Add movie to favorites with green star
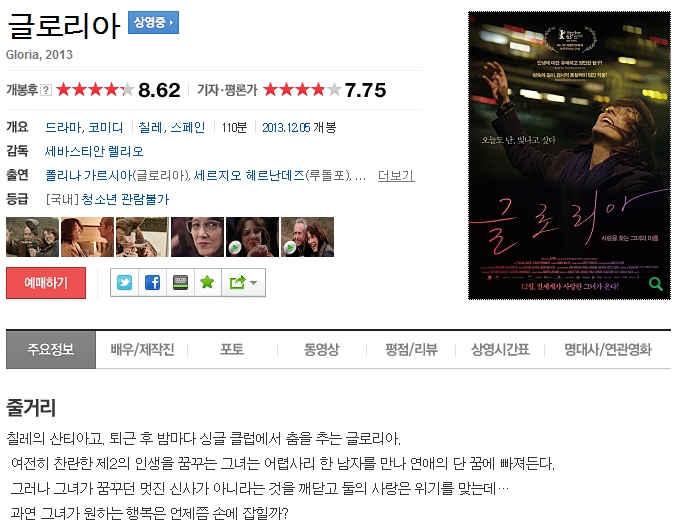676x522 pixels. [207, 283]
